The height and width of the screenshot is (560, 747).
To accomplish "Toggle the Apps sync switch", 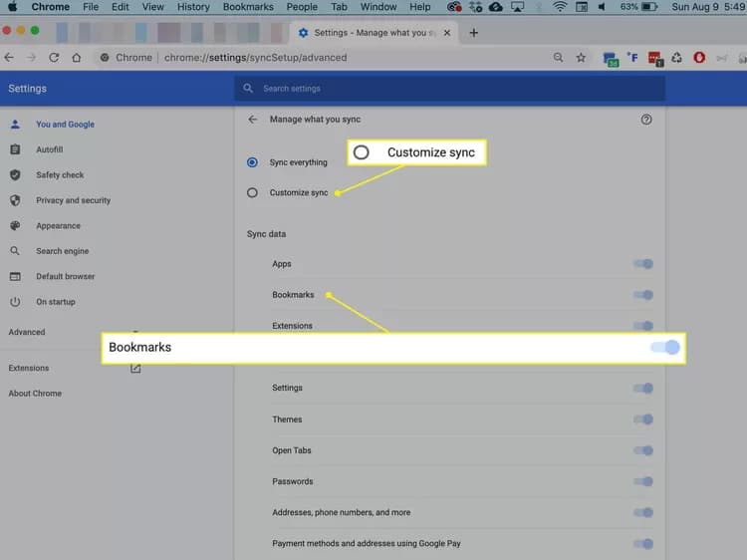I will click(x=643, y=263).
